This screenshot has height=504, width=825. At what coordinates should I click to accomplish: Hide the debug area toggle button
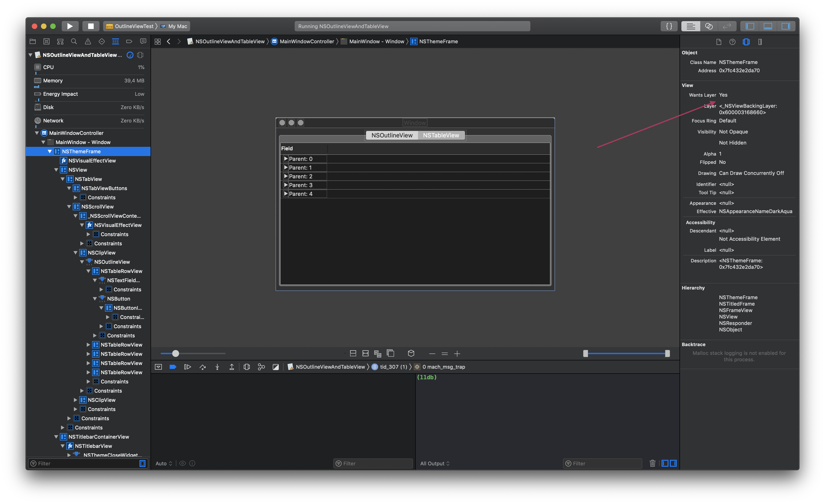tap(158, 367)
